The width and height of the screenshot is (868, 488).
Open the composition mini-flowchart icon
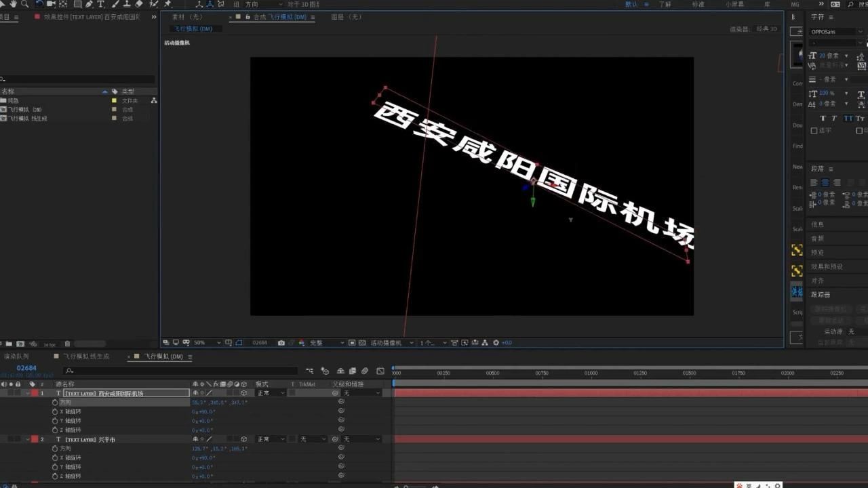tap(309, 371)
